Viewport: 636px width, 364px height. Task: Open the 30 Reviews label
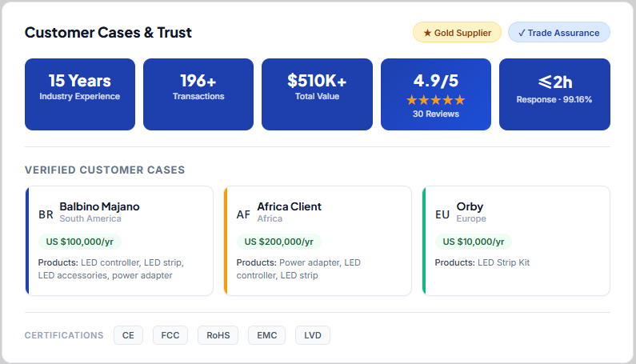coord(435,114)
